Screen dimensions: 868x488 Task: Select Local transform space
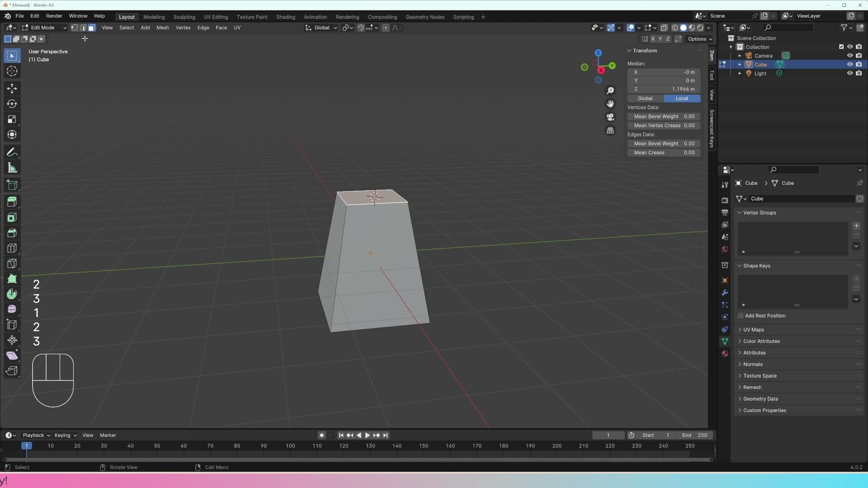pos(682,99)
